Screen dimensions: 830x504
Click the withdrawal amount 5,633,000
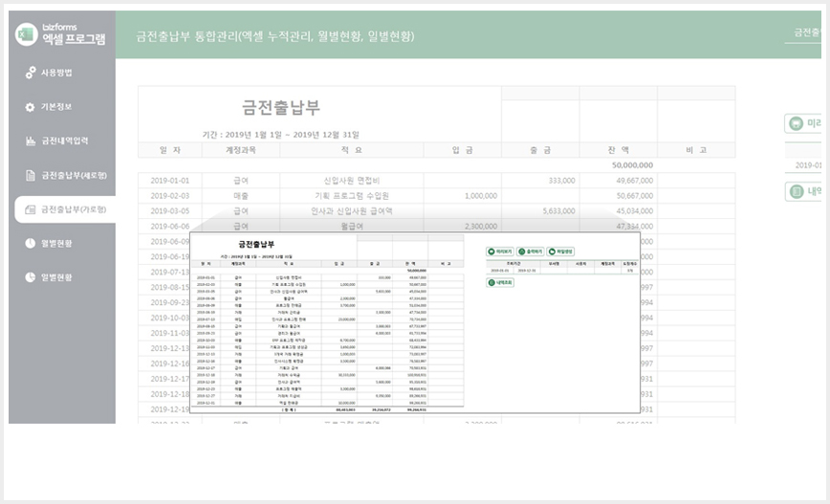(559, 210)
